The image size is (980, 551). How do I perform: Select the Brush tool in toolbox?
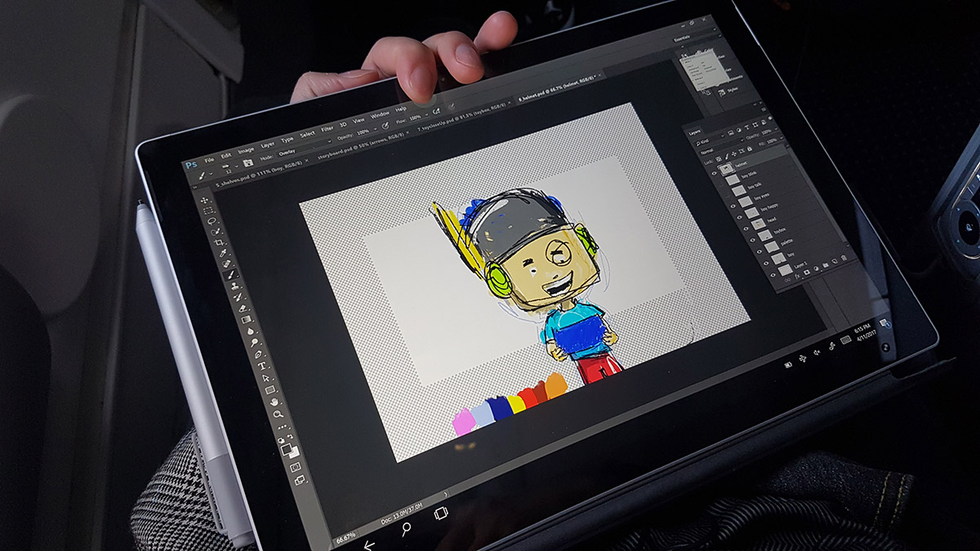230,274
